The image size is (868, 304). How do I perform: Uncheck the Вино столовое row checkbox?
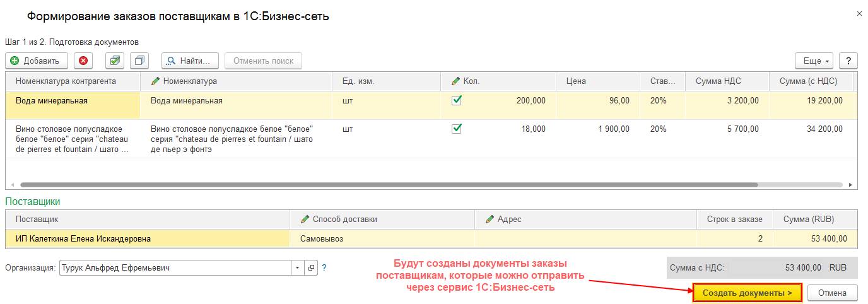[457, 128]
